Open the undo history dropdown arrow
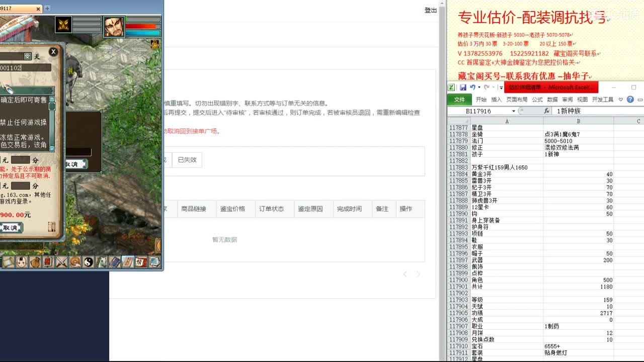 point(479,87)
